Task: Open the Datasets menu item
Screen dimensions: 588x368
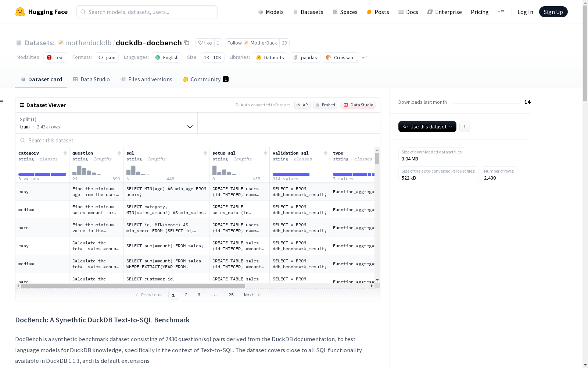Action: (x=308, y=12)
